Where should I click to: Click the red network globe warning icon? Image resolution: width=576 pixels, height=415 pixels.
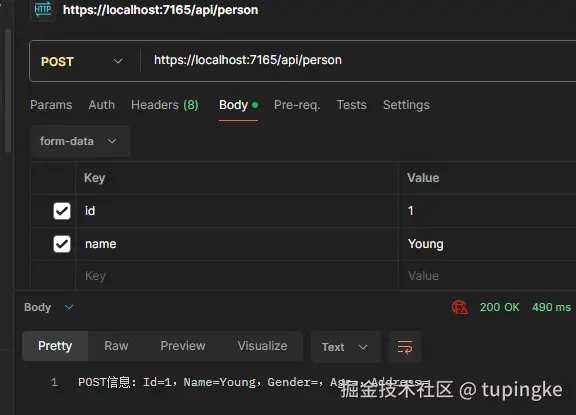[x=460, y=307]
